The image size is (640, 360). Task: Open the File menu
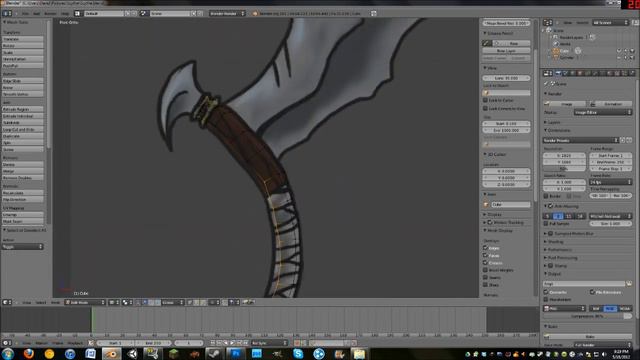(25, 13)
